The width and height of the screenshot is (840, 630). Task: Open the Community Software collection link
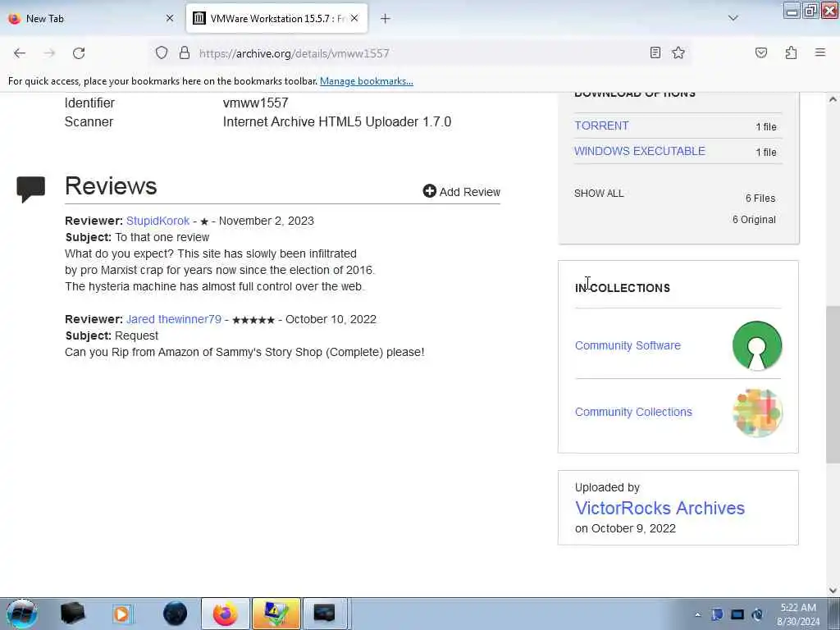pyautogui.click(x=628, y=345)
